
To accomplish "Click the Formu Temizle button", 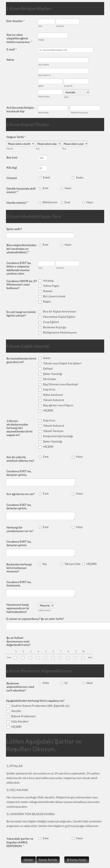I will pyautogui.click(x=48, y=860).
